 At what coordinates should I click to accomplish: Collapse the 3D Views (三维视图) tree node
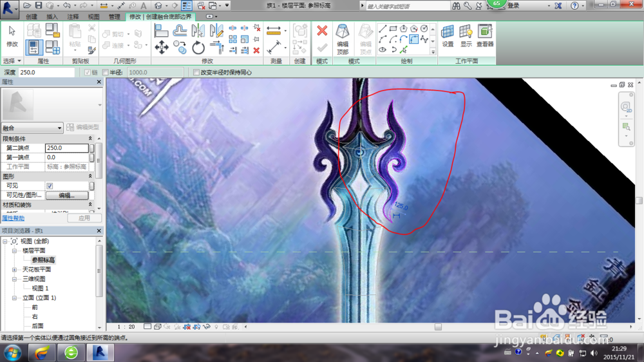click(14, 279)
